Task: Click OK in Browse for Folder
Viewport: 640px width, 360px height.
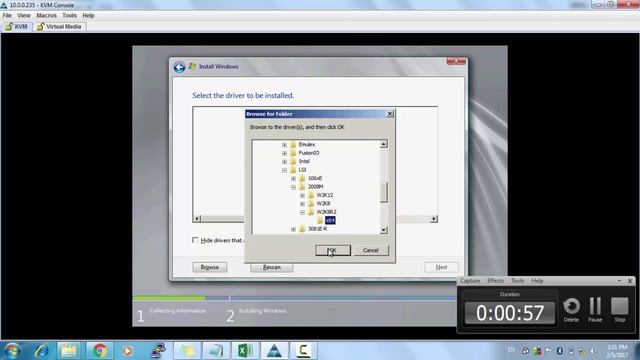Action: point(333,250)
